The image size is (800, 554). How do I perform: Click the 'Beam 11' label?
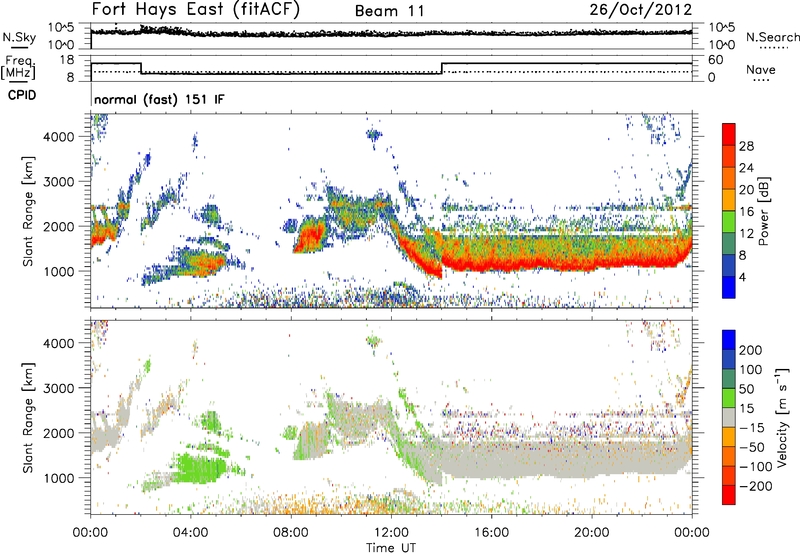coord(389,11)
